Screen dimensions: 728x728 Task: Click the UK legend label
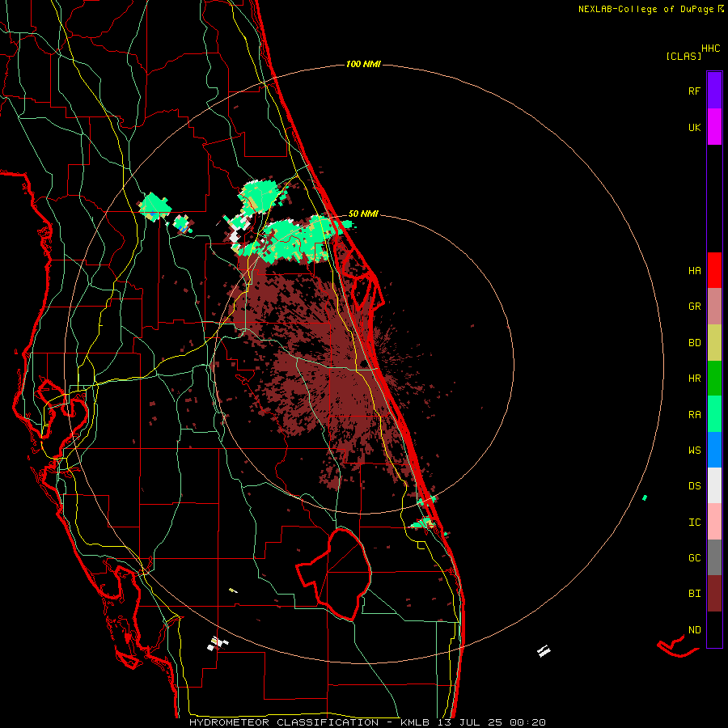pos(694,127)
